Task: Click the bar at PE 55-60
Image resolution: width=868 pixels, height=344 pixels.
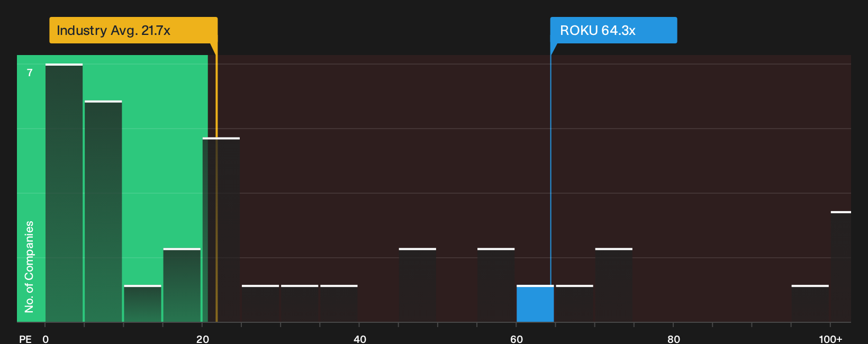Action: point(496,285)
